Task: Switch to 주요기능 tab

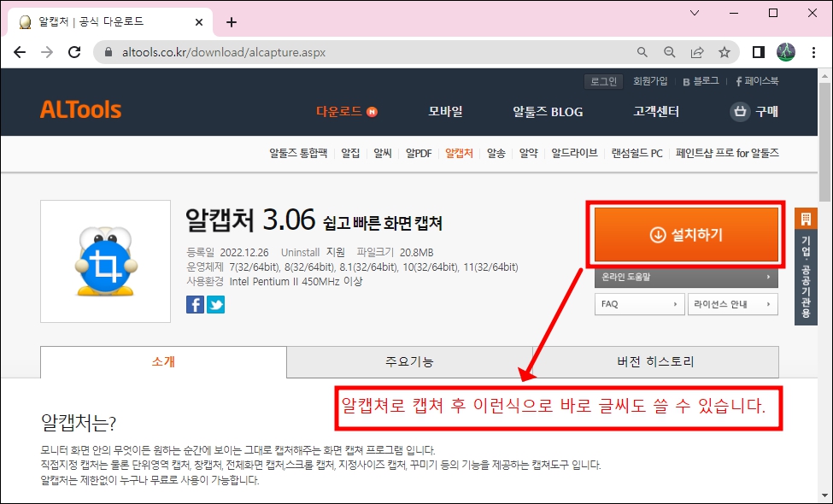Action: [x=409, y=361]
